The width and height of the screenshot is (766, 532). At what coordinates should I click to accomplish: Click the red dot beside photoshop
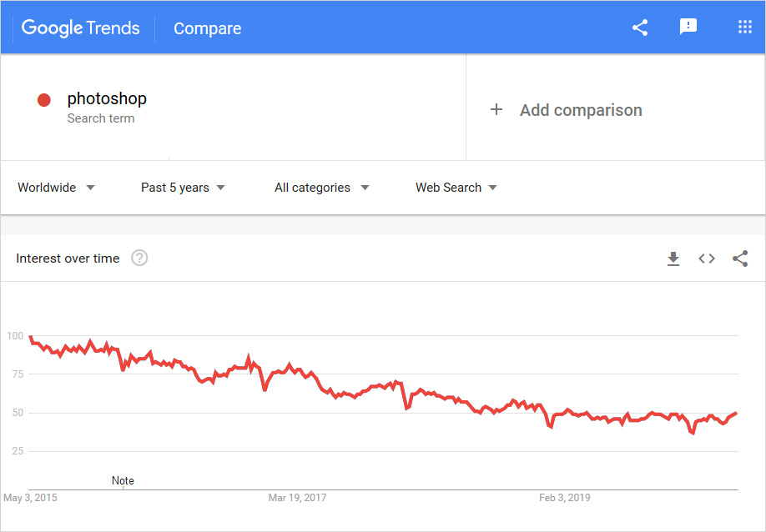(44, 100)
